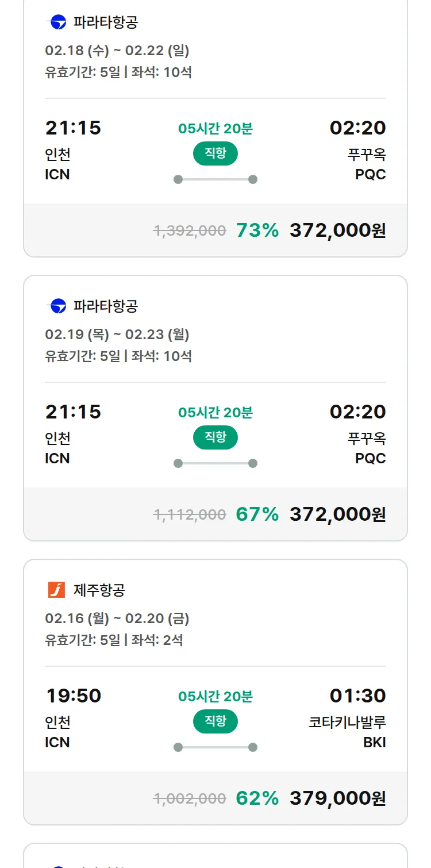The height and width of the screenshot is (868, 431).
Task: Click Parata Air logo on 02.18 flight
Action: coord(57,22)
